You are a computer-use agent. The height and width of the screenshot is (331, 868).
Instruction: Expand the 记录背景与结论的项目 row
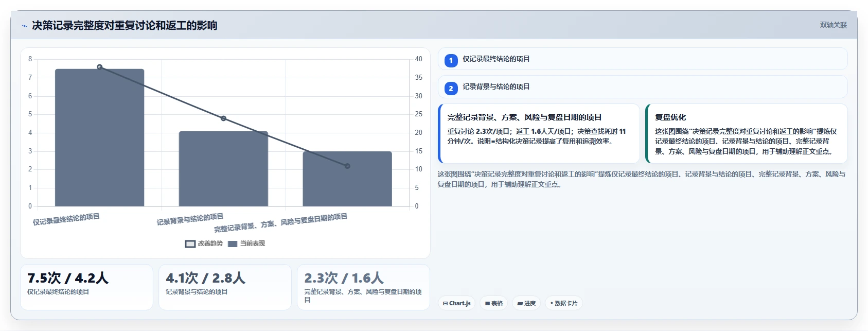pyautogui.click(x=643, y=86)
